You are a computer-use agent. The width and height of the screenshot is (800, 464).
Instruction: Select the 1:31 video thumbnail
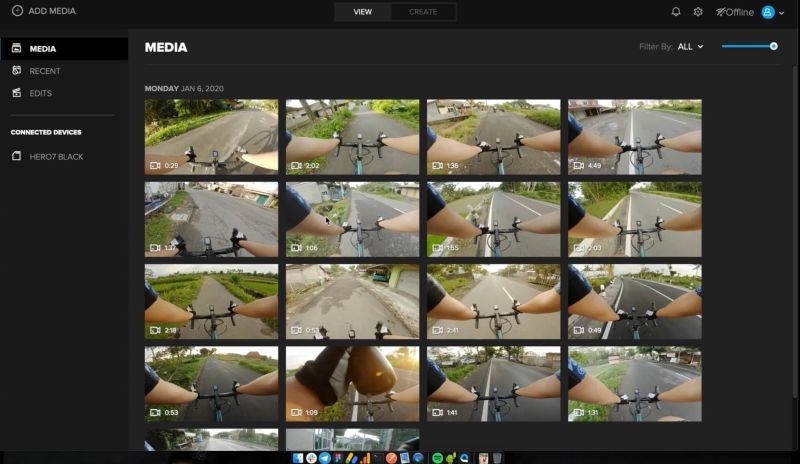635,384
